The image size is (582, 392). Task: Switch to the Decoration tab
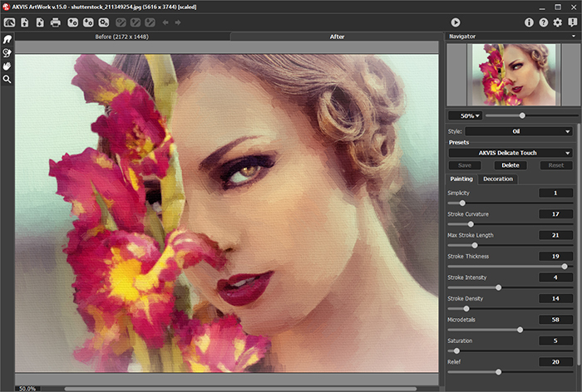(498, 179)
